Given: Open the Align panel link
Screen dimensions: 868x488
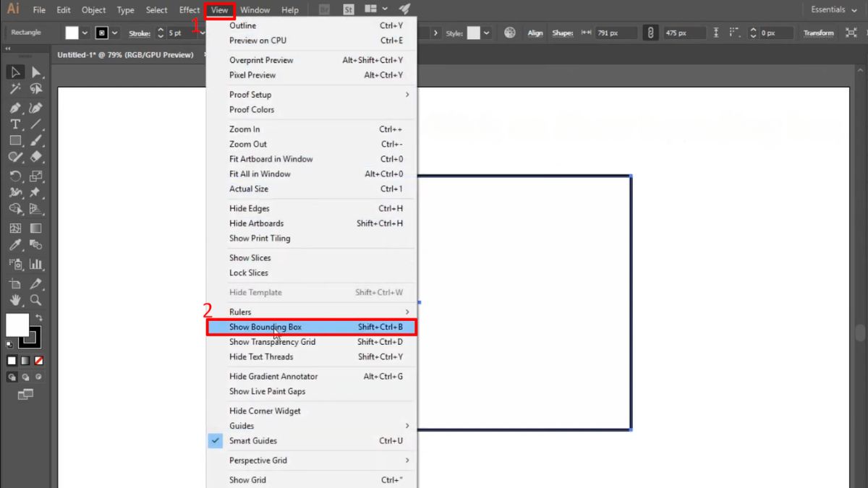Looking at the screenshot, I should click(x=535, y=33).
